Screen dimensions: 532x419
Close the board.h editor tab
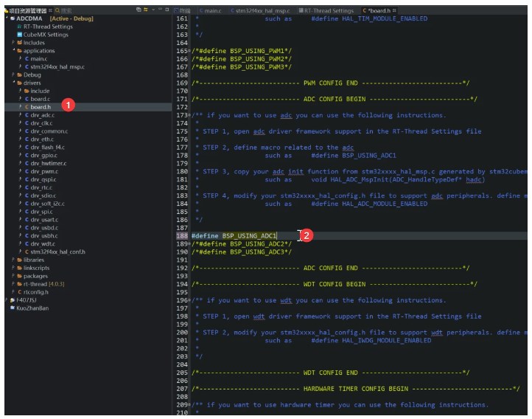click(x=394, y=11)
